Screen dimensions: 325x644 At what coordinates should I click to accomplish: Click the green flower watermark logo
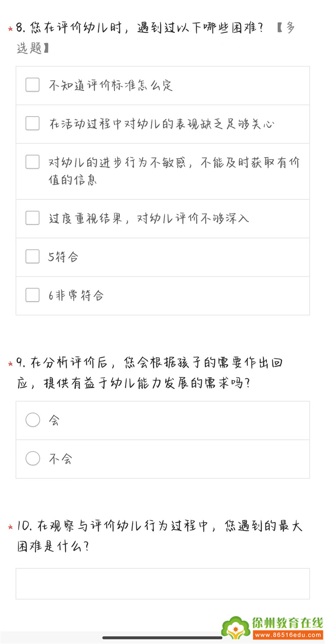[236, 627]
